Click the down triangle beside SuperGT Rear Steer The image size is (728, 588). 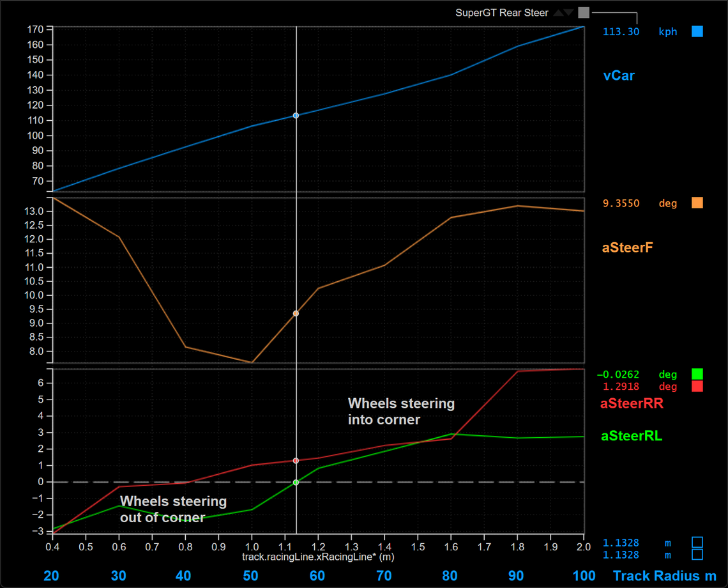coord(569,13)
